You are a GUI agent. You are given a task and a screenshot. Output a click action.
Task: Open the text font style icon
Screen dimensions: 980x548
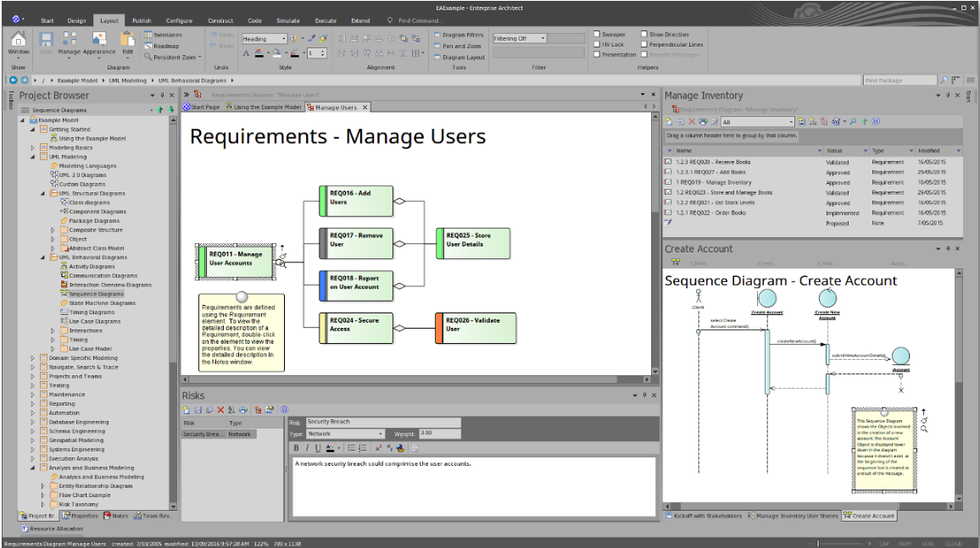click(246, 53)
